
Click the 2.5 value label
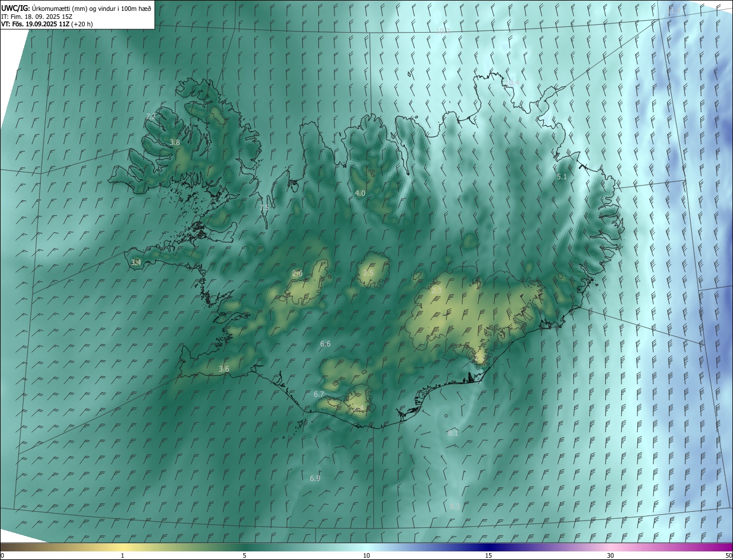(x=368, y=273)
